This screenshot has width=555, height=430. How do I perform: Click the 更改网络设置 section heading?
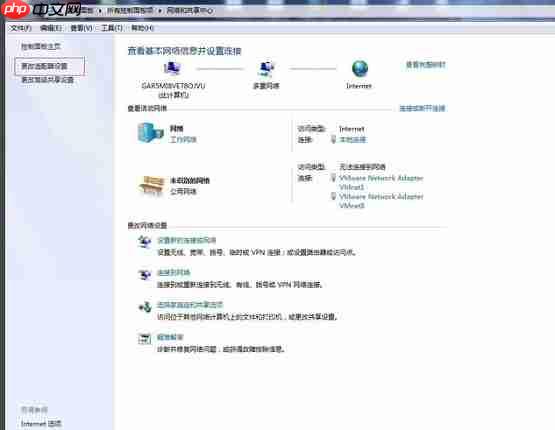coord(147,225)
